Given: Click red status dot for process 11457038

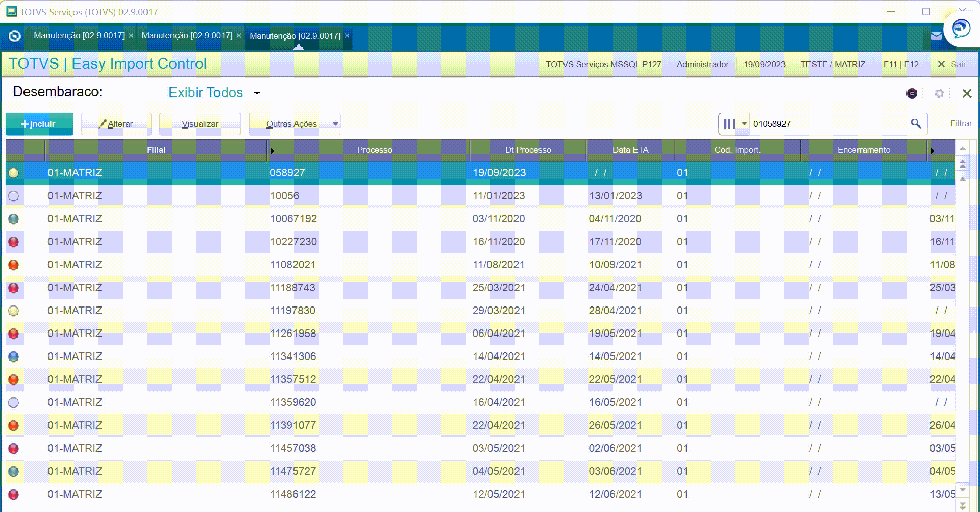Looking at the screenshot, I should click(x=14, y=448).
